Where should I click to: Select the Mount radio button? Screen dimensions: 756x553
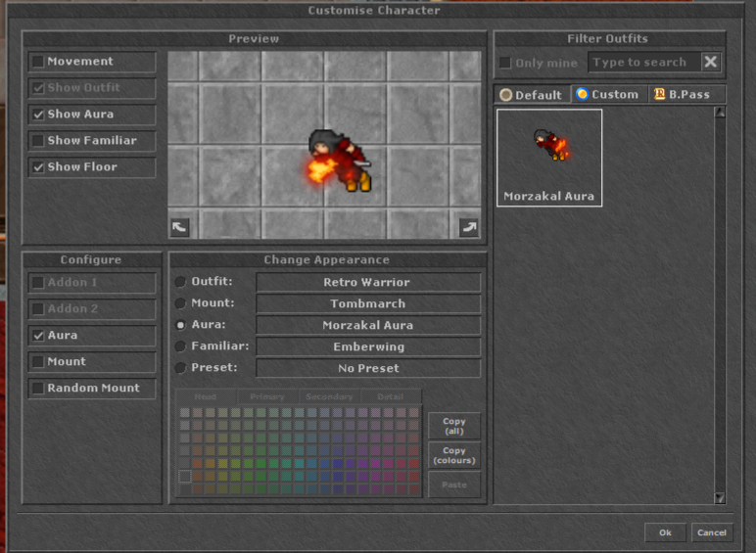pyautogui.click(x=180, y=303)
